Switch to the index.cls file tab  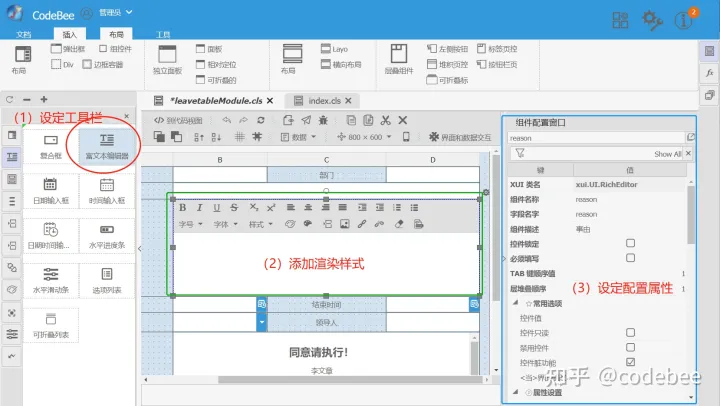324,101
